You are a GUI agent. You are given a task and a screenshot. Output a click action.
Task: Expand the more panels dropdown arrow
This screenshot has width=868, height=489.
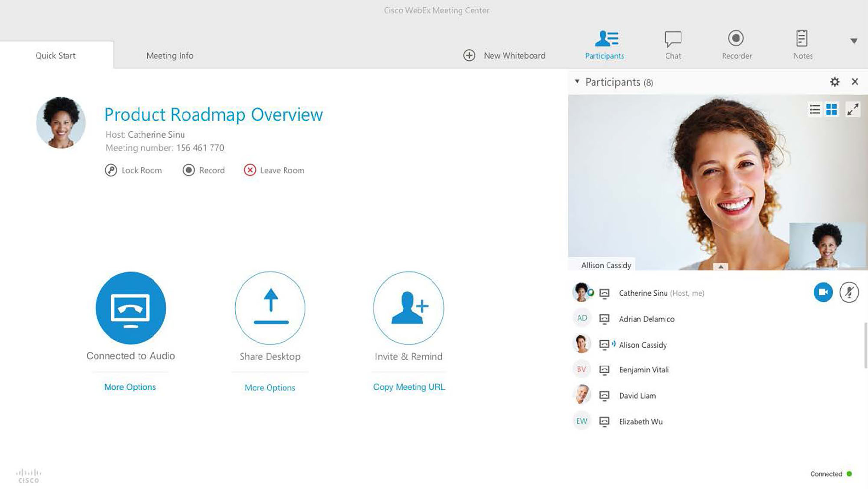[854, 41]
